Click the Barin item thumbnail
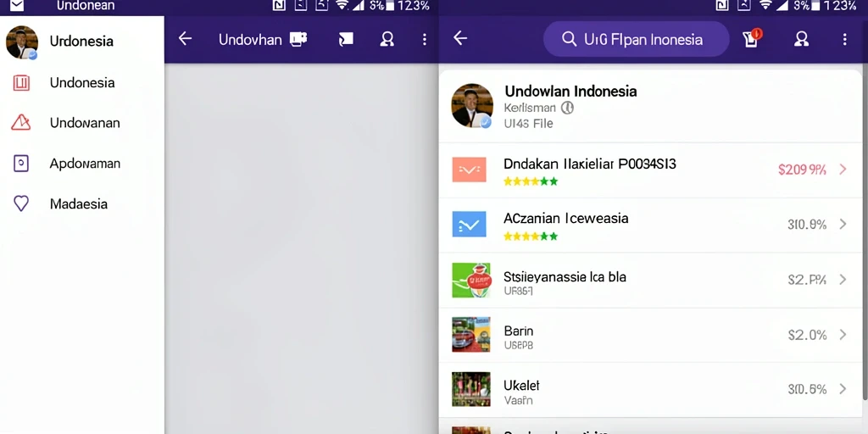 pos(471,334)
